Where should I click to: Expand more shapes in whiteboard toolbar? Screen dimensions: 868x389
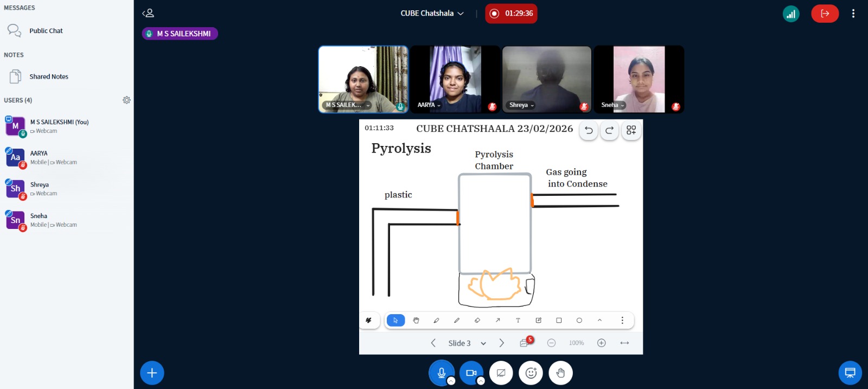[599, 321]
